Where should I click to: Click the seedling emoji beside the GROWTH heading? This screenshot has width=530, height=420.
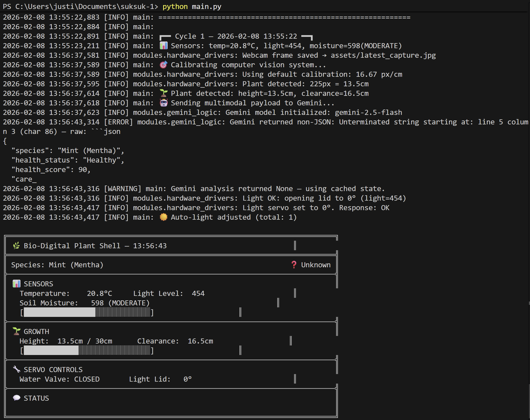(17, 331)
